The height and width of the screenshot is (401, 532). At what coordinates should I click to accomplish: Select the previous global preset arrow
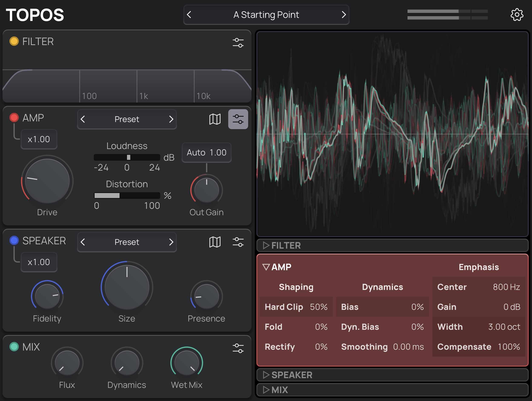189,15
